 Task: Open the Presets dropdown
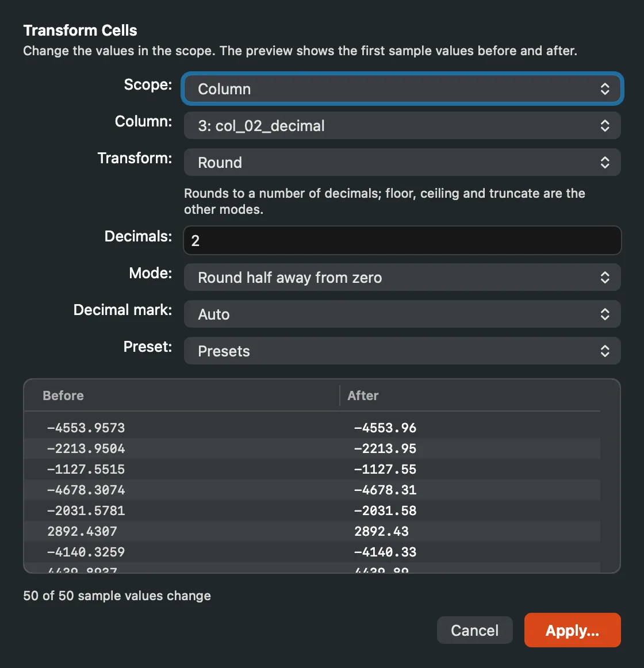(x=402, y=351)
